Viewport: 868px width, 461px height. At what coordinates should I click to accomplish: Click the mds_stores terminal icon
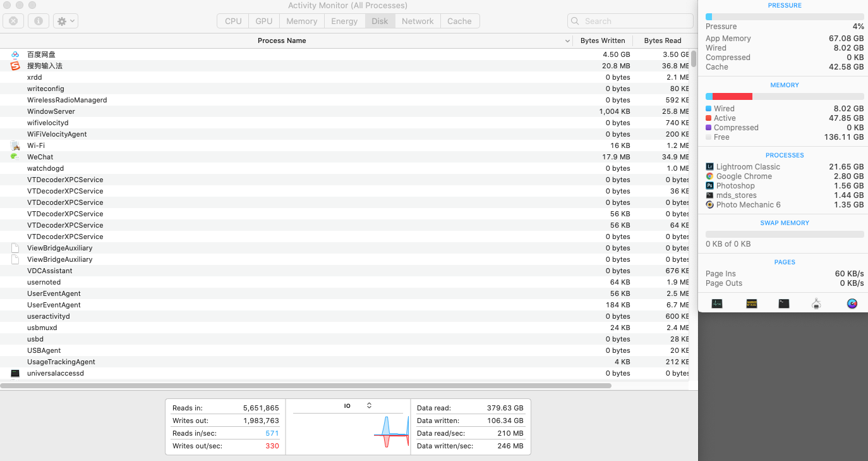tap(709, 195)
